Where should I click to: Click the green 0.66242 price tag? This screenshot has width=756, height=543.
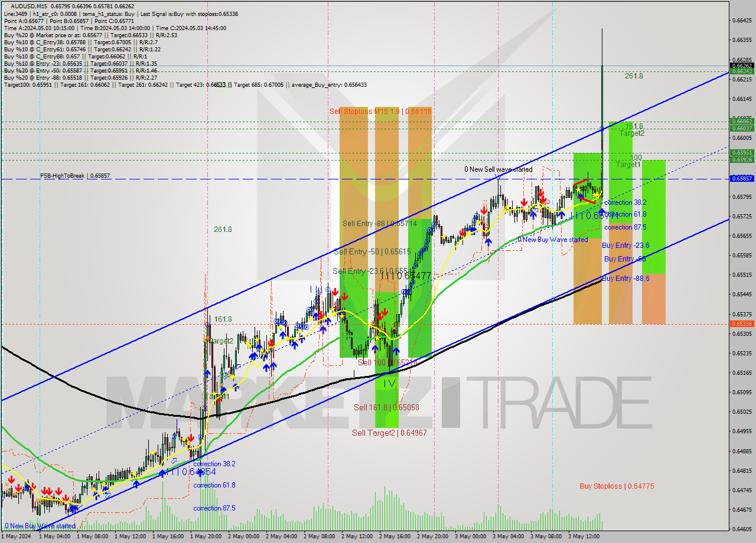click(x=742, y=71)
